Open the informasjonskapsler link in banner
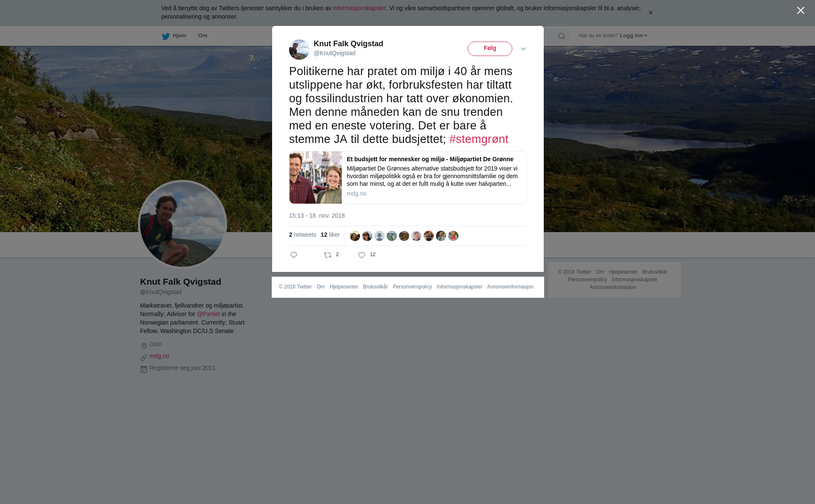 359,8
